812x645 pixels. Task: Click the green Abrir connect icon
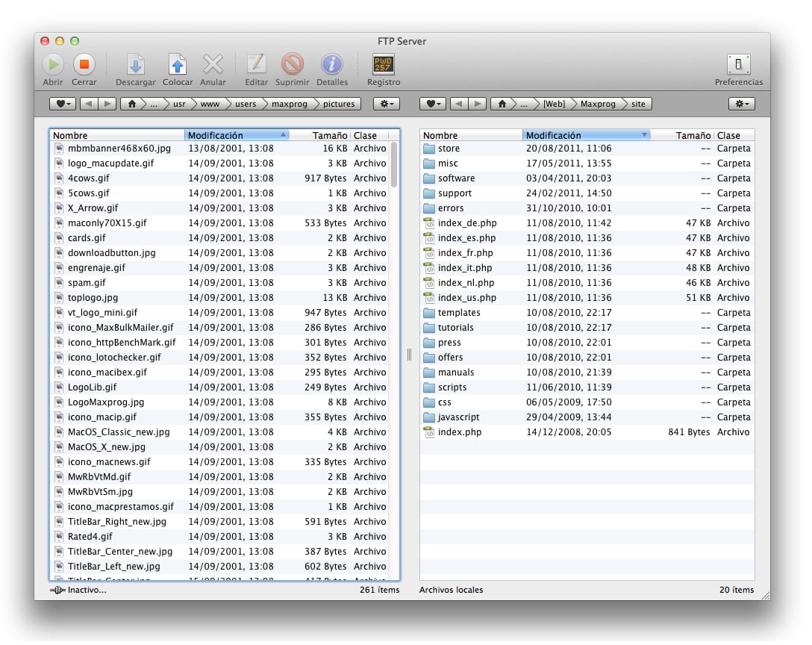pyautogui.click(x=53, y=64)
